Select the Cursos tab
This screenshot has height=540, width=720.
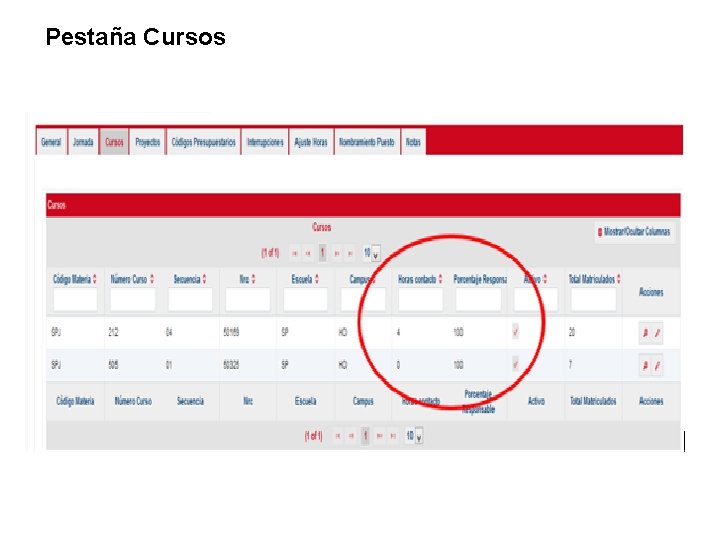coord(114,142)
